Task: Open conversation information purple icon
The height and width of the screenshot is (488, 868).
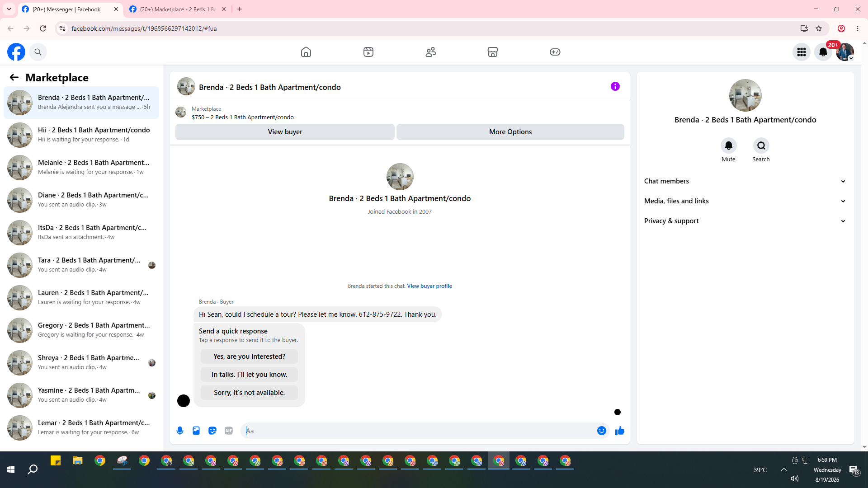Action: point(615,86)
